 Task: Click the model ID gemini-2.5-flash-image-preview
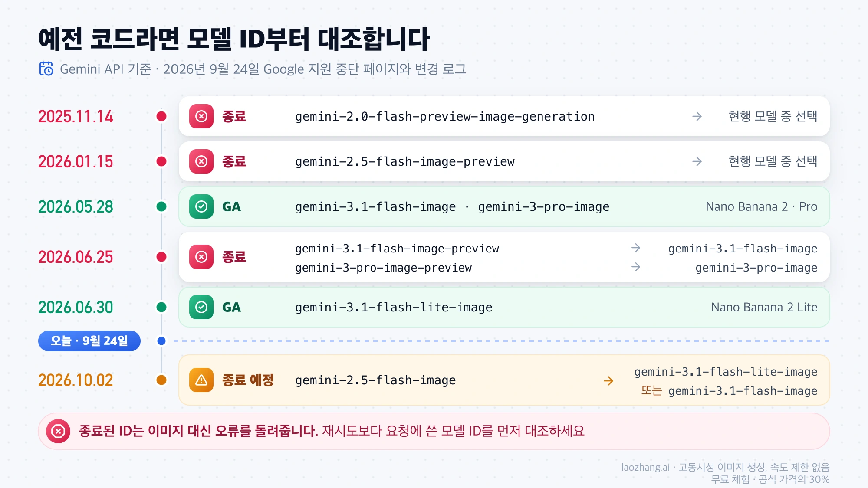405,162
